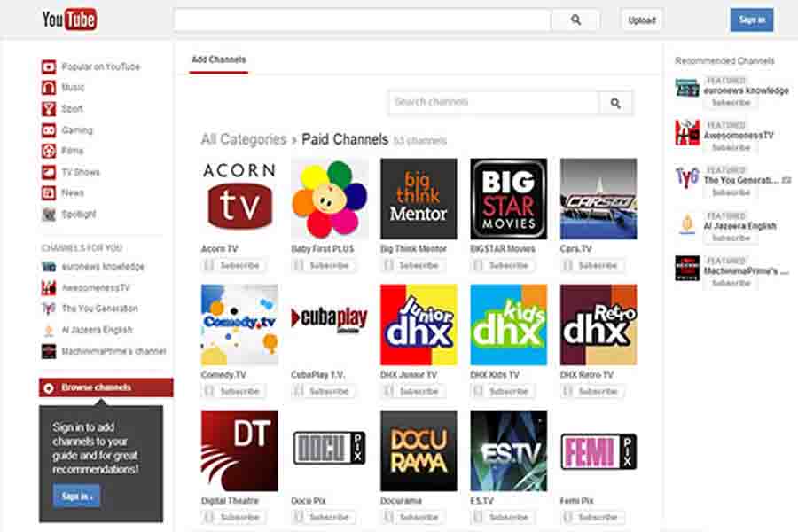The height and width of the screenshot is (532, 798).
Task: Click the main search magnifier button
Action: click(575, 20)
